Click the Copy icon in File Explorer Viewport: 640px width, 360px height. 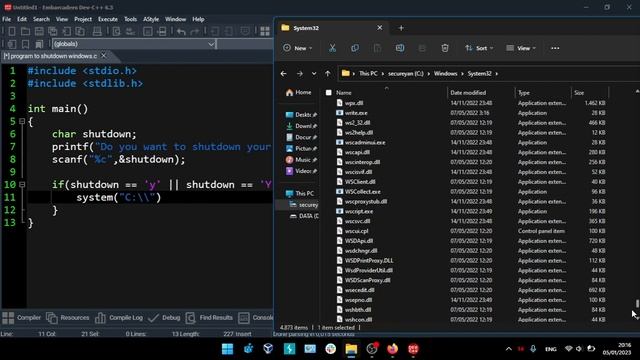355,48
